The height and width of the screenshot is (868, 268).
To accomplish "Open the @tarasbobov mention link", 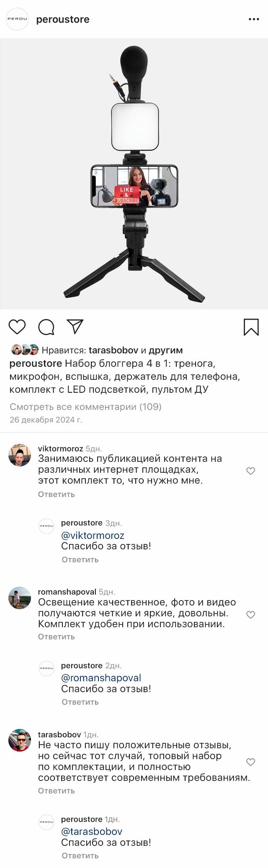I will (x=92, y=831).
